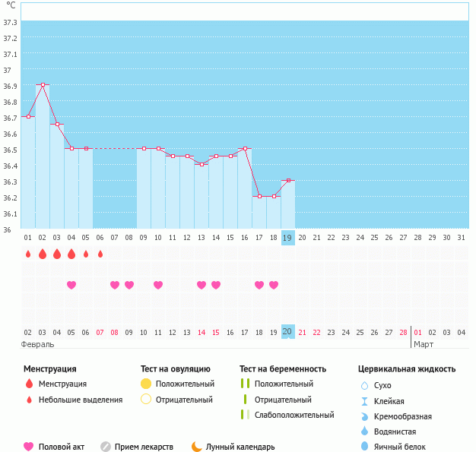
Task: Click the Март 01 date in bottom row
Action: (417, 332)
